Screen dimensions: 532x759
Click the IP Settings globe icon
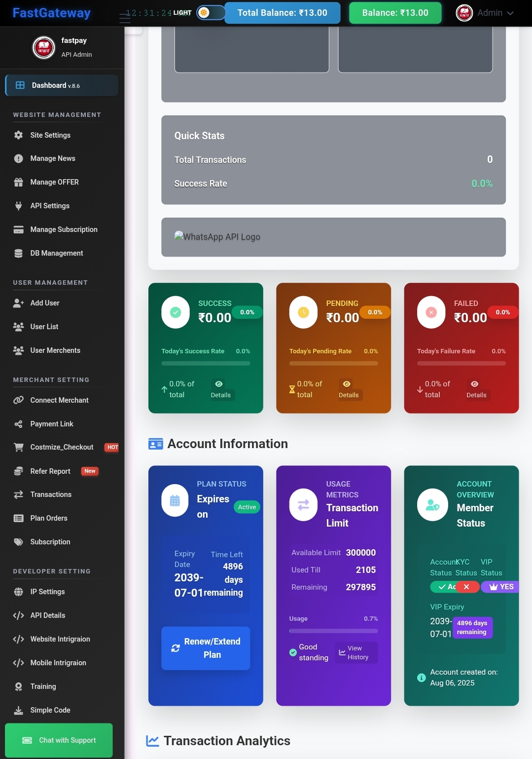point(19,592)
